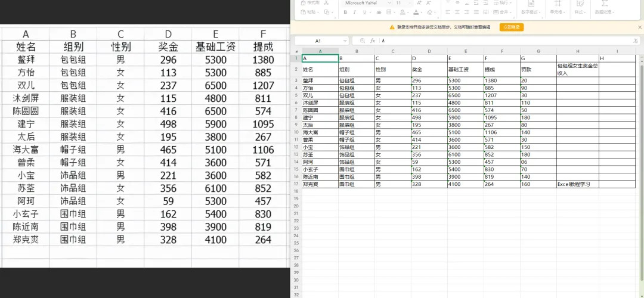Select 陈圆圆 in the left large table
This screenshot has width=644, height=298.
click(26, 111)
